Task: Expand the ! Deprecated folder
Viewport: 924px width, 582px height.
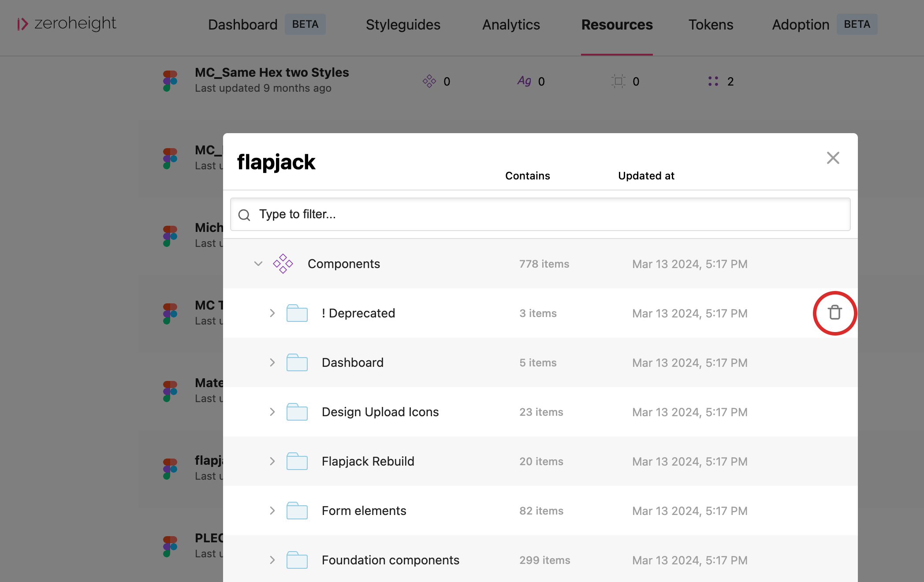Action: tap(272, 313)
